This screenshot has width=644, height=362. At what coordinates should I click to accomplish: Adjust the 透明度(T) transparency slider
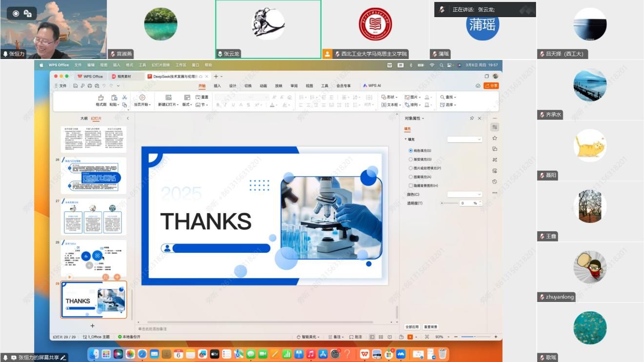442,203
